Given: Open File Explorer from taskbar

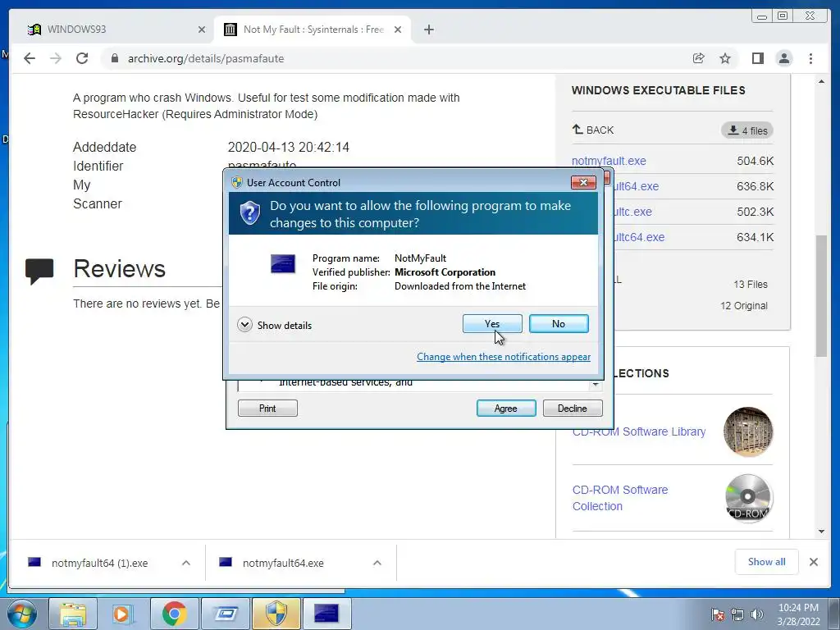Looking at the screenshot, I should pyautogui.click(x=73, y=614).
